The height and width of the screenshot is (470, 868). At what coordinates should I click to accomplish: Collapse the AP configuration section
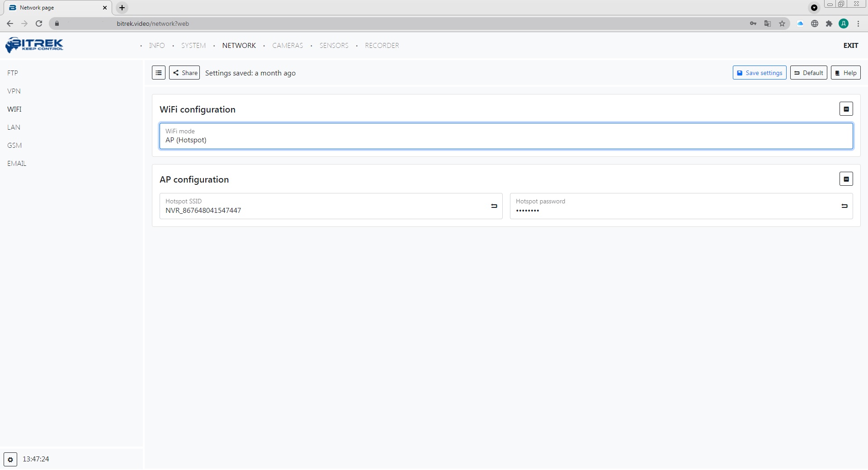[846, 179]
